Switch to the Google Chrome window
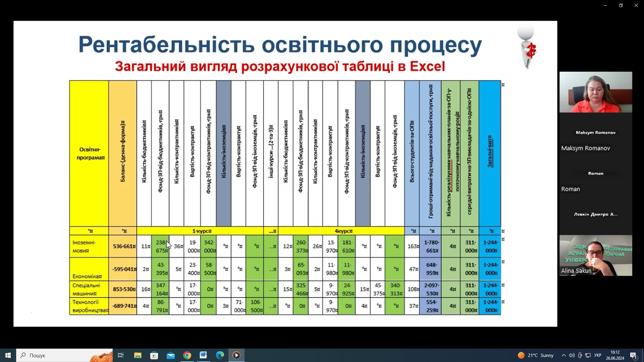This screenshot has width=644, height=362. [x=187, y=355]
